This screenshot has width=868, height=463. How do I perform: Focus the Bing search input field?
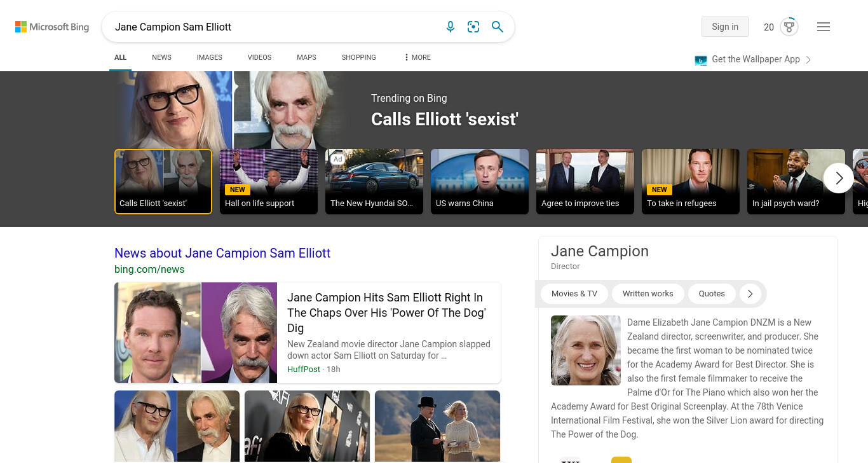point(273,27)
